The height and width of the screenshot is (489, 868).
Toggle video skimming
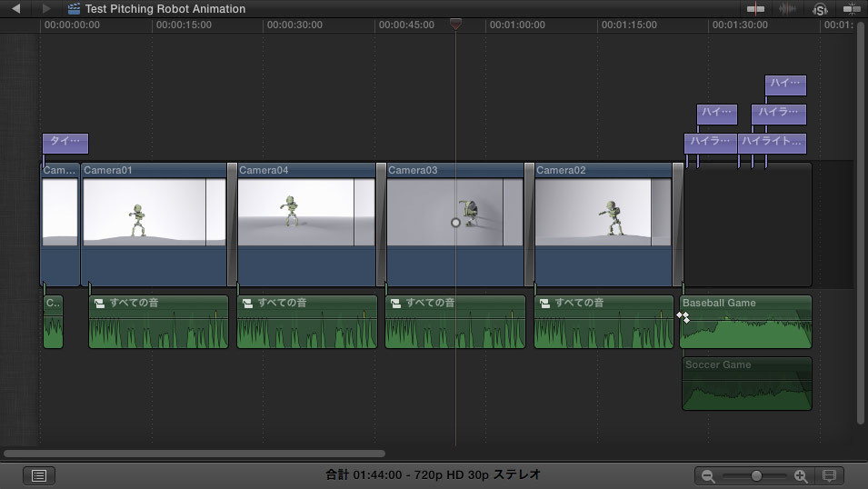[x=755, y=8]
